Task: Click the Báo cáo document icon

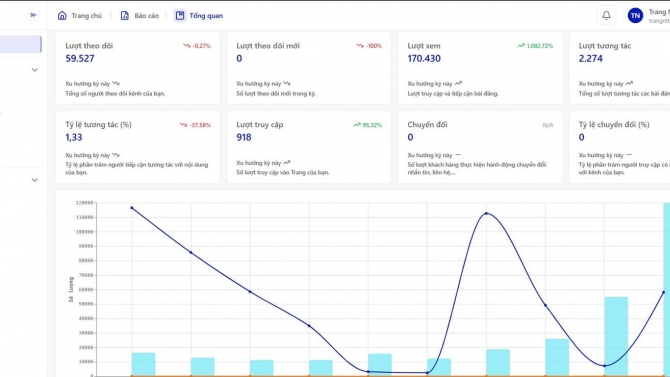Action: 124,15
